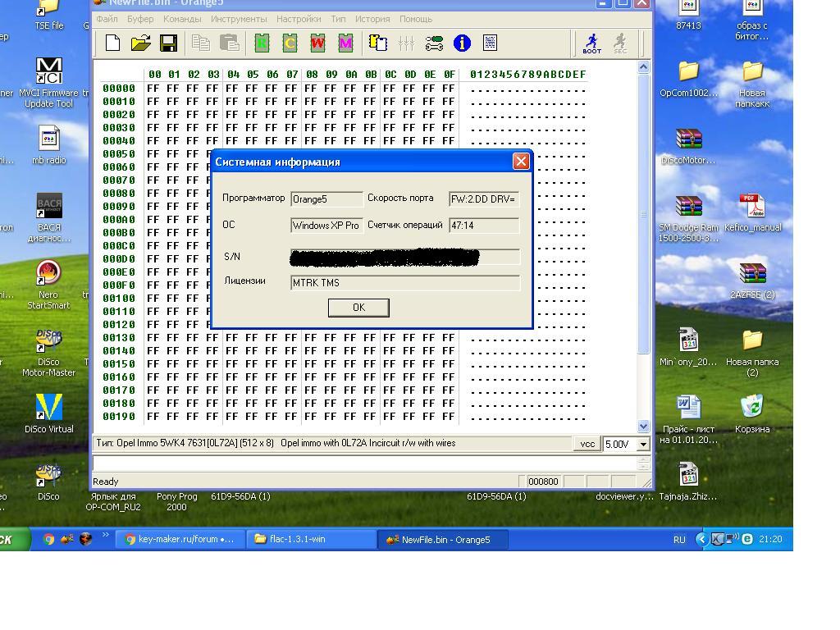Switch to flac-1.3.1-win taskbar button
Image resolution: width=840 pixels, height=630 pixels.
[311, 539]
